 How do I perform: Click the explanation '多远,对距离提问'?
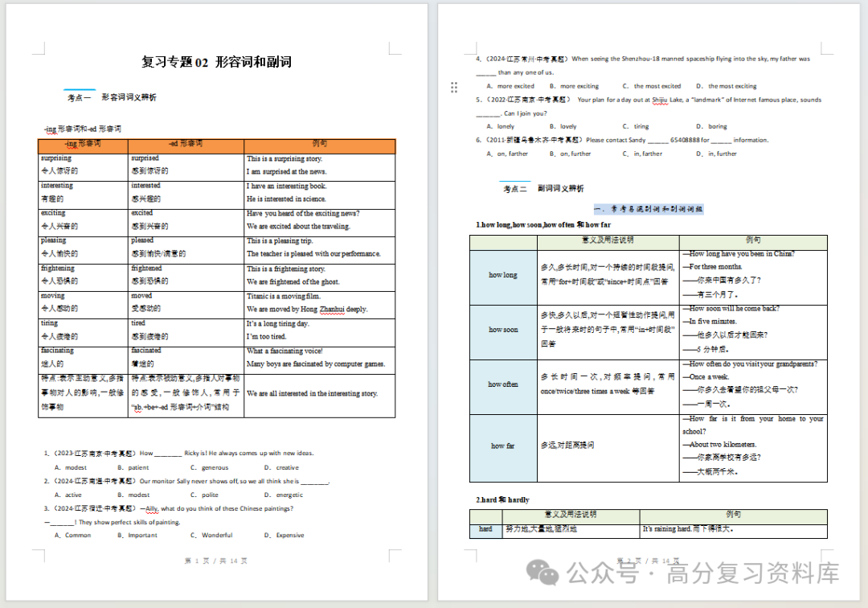coord(567,446)
